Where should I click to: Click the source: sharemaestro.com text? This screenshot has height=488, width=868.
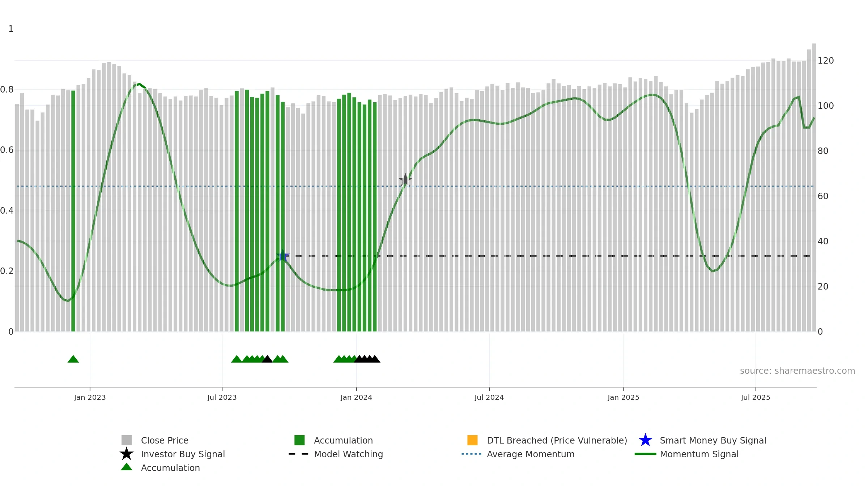point(797,371)
